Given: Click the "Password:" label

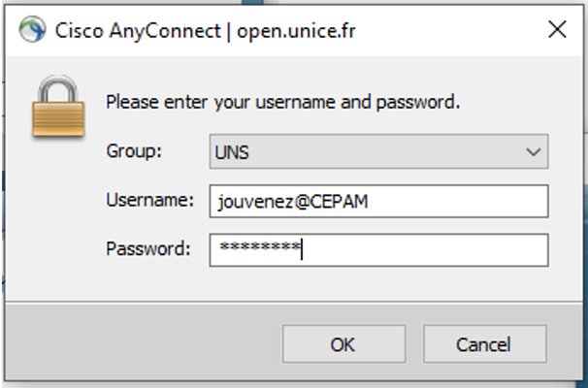Looking at the screenshot, I should click(148, 248).
